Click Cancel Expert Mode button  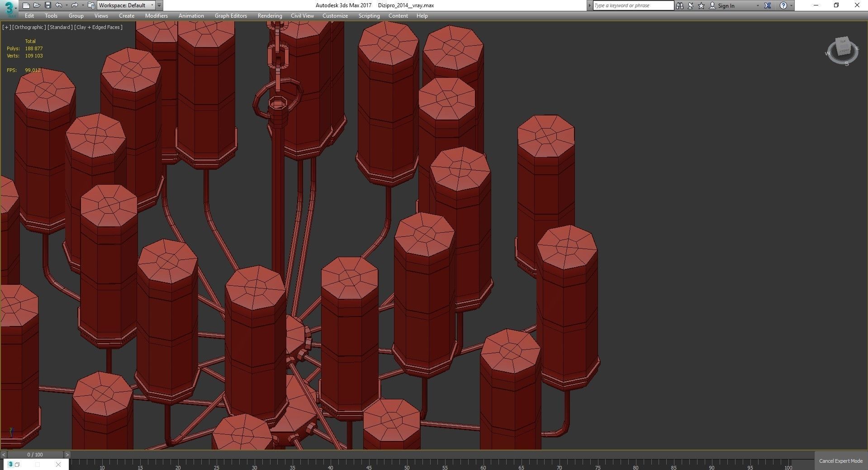841,461
